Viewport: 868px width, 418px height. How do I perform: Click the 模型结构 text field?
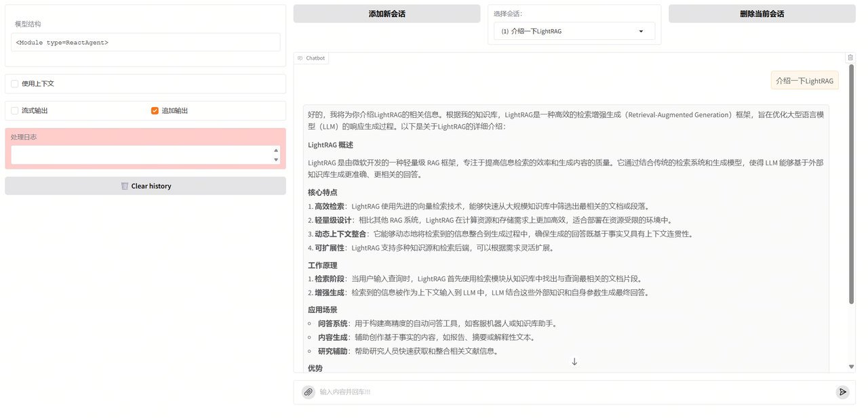point(145,42)
